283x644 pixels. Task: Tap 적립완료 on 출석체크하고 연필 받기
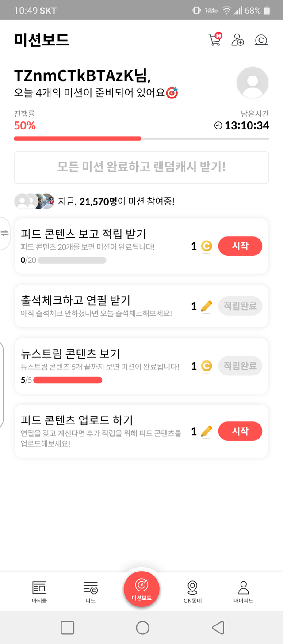tap(240, 306)
